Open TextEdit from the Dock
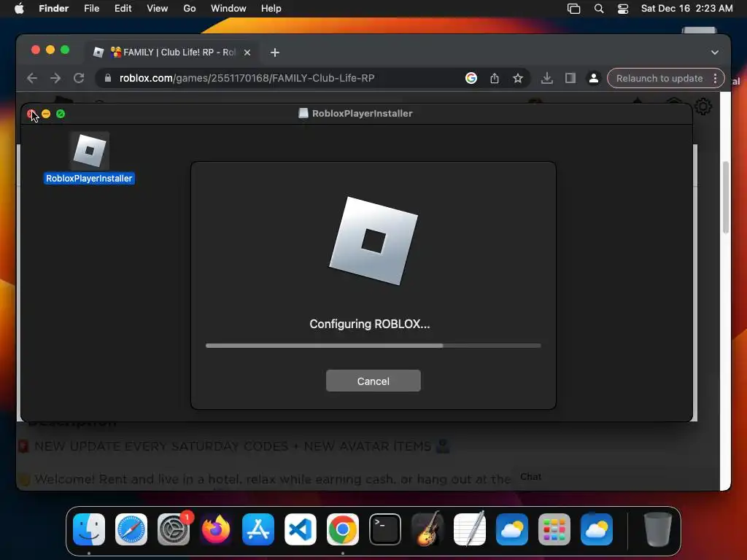Viewport: 747px width, 560px height. pos(470,529)
